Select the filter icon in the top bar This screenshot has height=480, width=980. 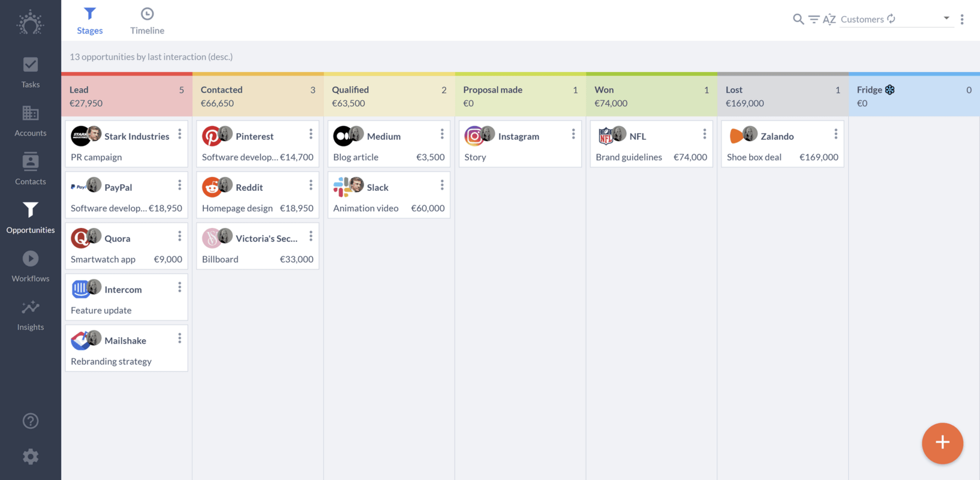pos(814,19)
